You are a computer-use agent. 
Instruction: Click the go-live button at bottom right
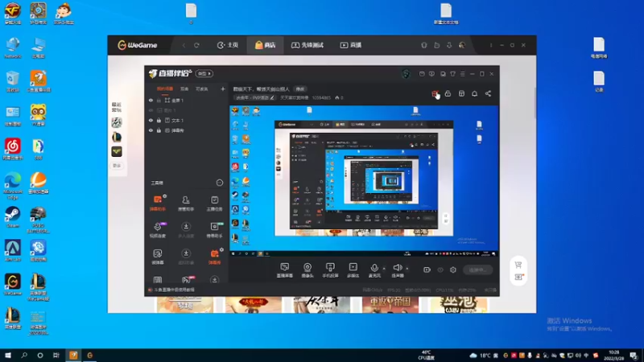[477, 269]
